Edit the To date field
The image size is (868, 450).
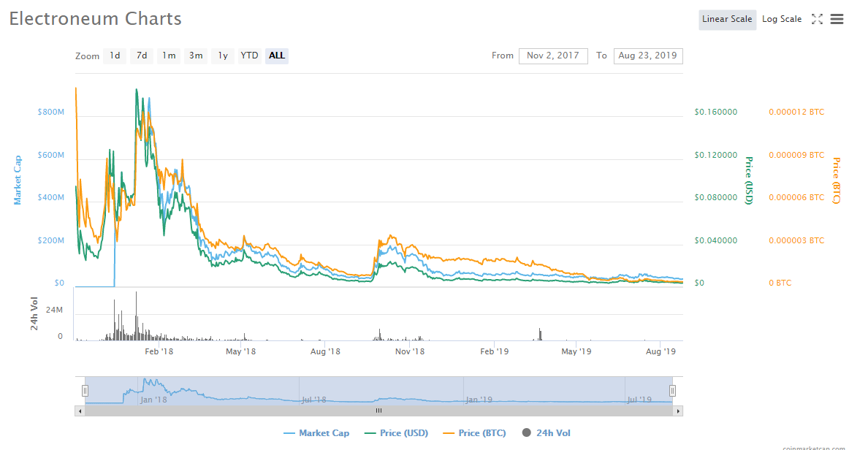point(647,56)
